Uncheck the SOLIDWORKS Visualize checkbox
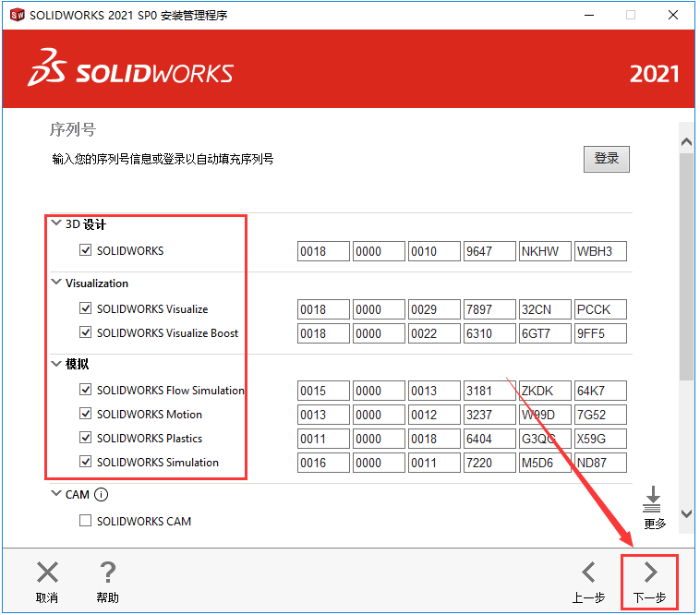 [86, 309]
